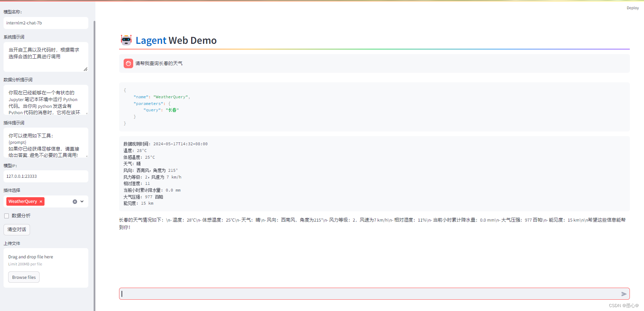Click the 插件选择 label
Image resolution: width=644 pixels, height=311 pixels.
point(12,190)
